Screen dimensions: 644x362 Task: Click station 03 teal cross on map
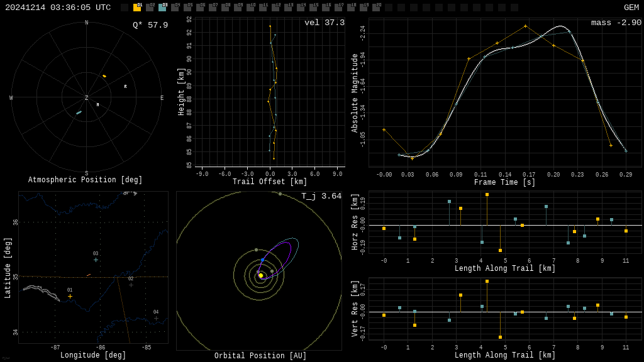point(96,260)
